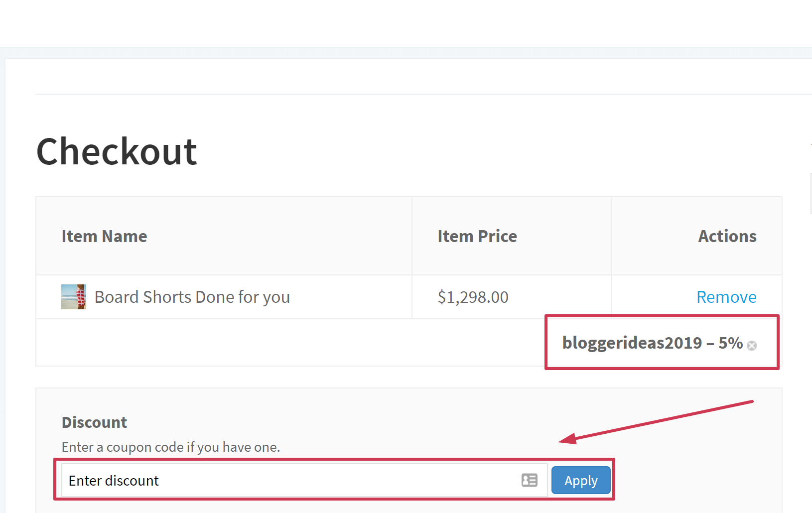
Task: Click the partially visible box at right edge
Action: tap(811, 193)
